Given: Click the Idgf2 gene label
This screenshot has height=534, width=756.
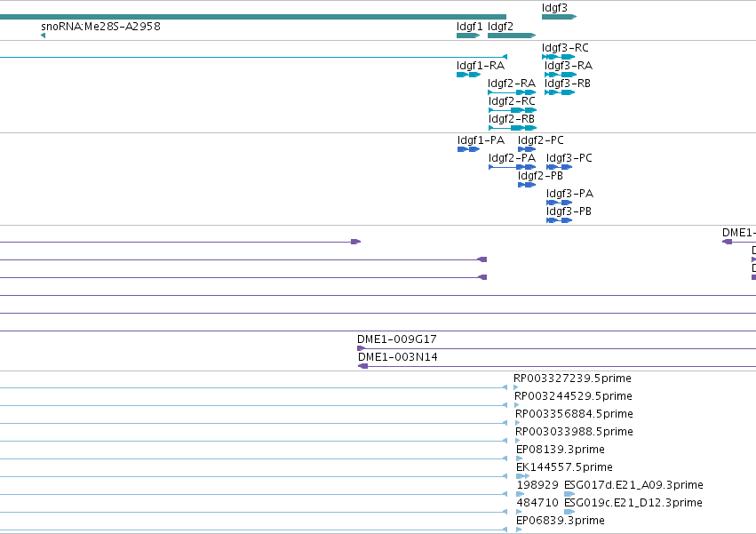Looking at the screenshot, I should click(x=500, y=26).
